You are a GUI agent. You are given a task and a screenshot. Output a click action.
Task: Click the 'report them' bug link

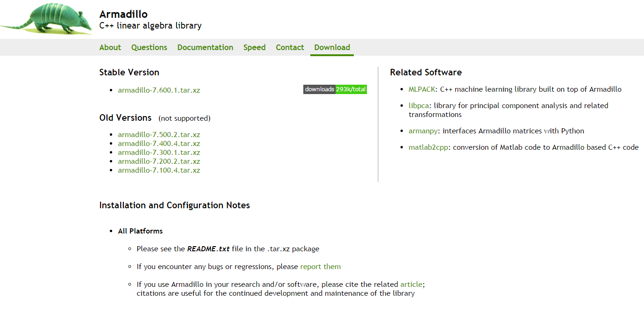pos(321,267)
